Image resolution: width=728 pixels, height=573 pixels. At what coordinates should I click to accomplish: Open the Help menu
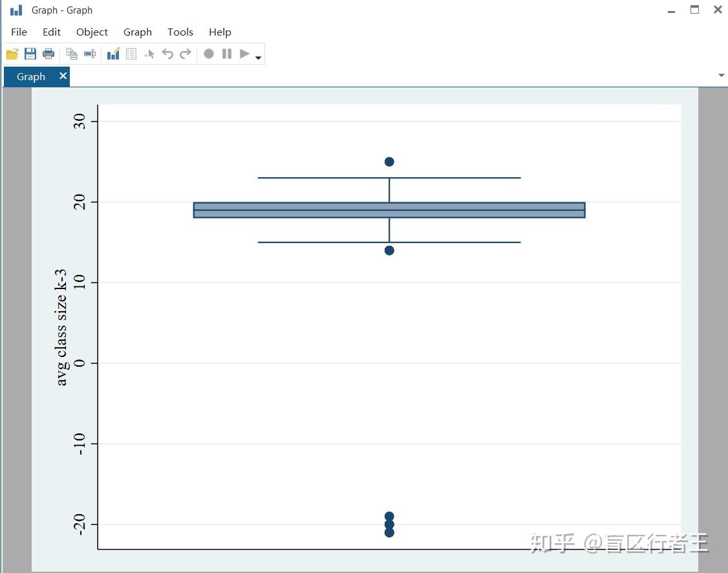click(220, 32)
